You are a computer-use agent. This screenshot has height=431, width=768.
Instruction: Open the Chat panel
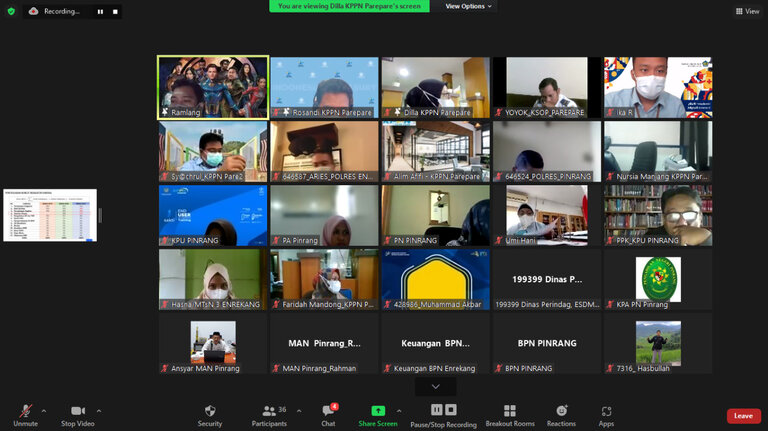pyautogui.click(x=328, y=414)
